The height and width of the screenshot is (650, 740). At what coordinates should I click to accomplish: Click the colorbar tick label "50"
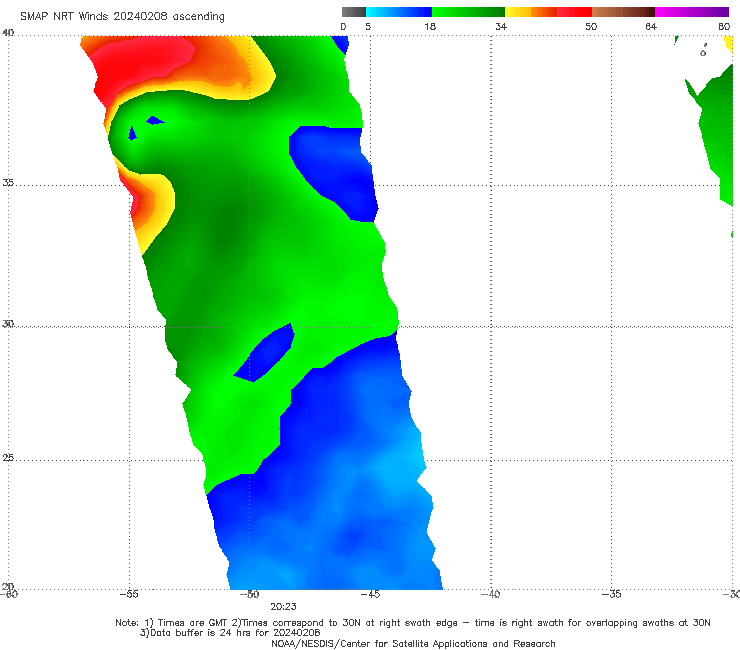tap(591, 27)
